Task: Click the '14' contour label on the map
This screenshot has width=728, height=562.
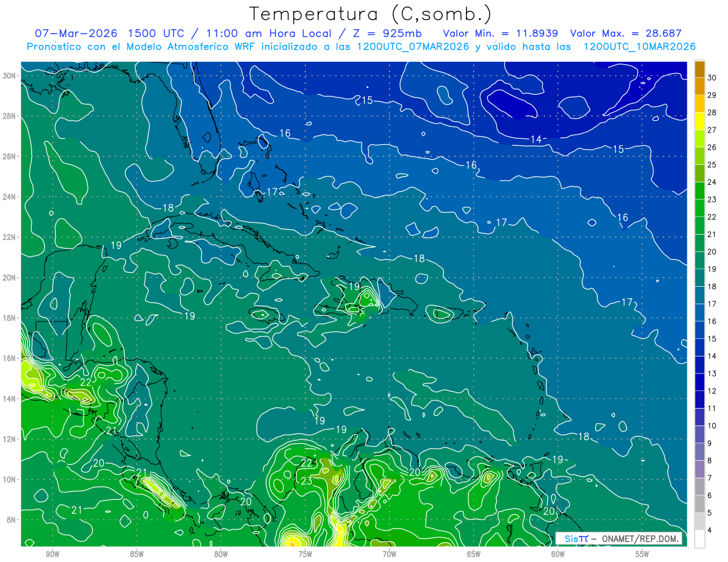Action: click(x=536, y=139)
